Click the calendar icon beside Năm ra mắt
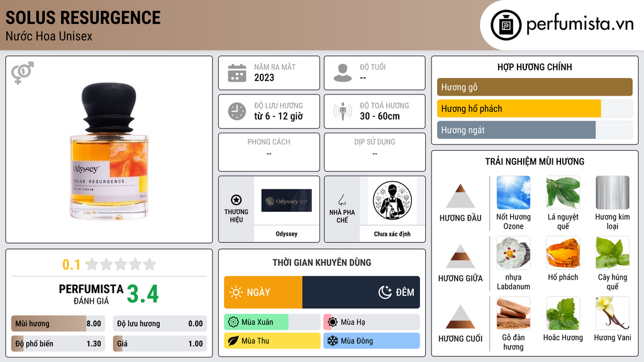644x362 pixels. [237, 73]
